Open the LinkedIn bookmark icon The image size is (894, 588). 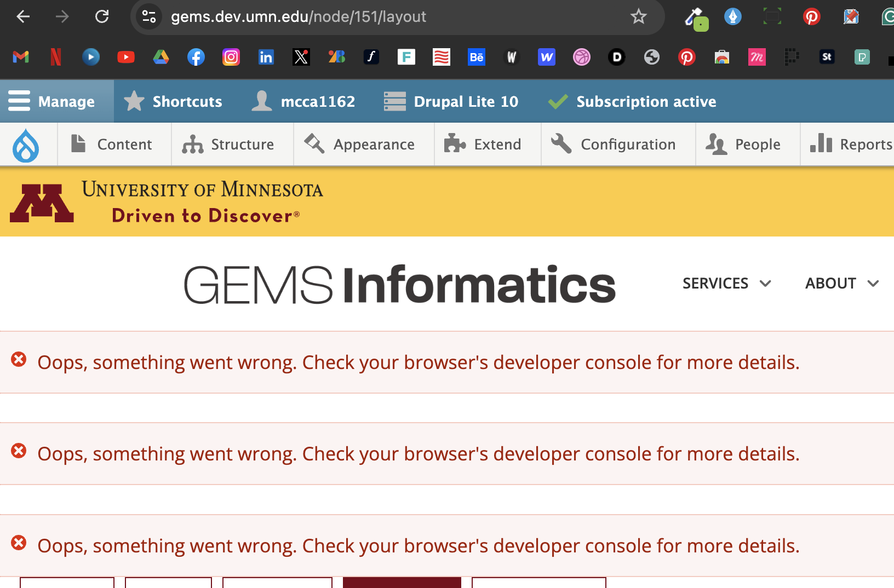[x=266, y=57]
